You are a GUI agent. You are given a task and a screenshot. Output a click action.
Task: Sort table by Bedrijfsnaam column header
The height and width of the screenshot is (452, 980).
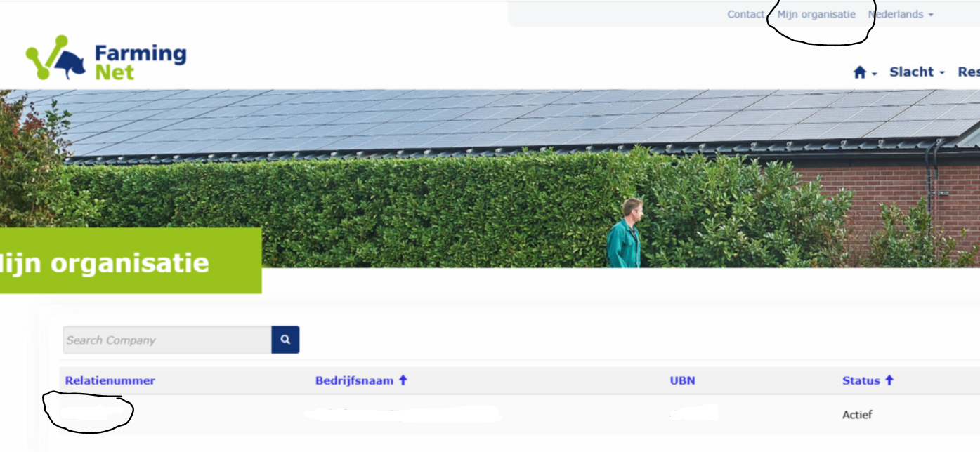[x=354, y=380]
